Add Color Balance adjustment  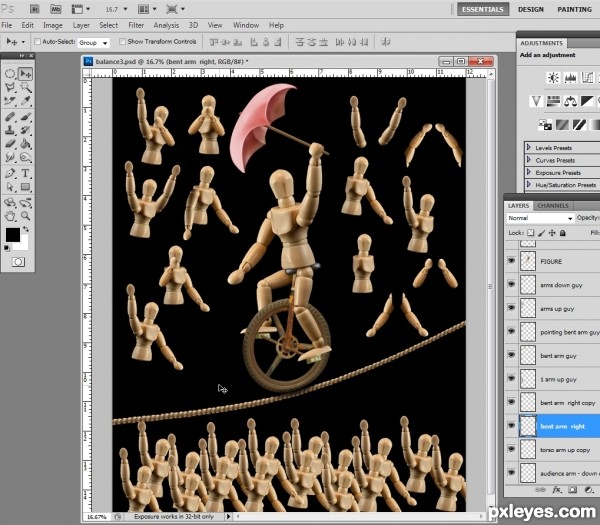point(570,101)
